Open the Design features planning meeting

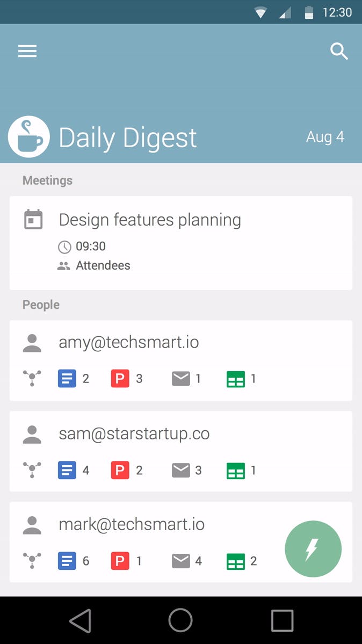click(150, 220)
